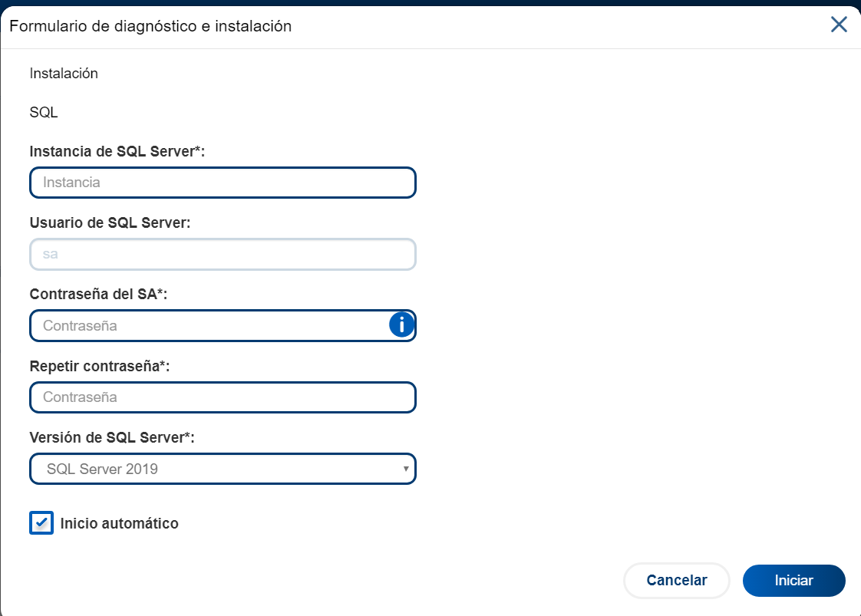The image size is (861, 616).
Task: Click the SQL section text
Action: point(44,113)
